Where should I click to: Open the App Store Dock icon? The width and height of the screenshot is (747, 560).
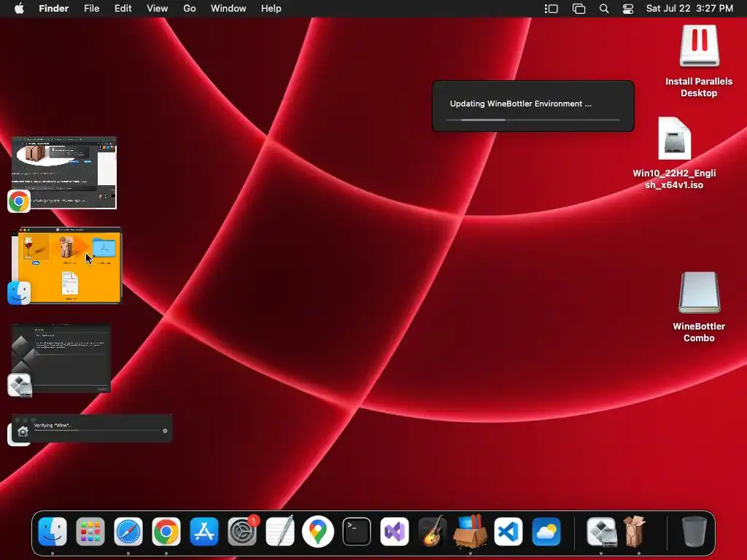[x=204, y=532]
